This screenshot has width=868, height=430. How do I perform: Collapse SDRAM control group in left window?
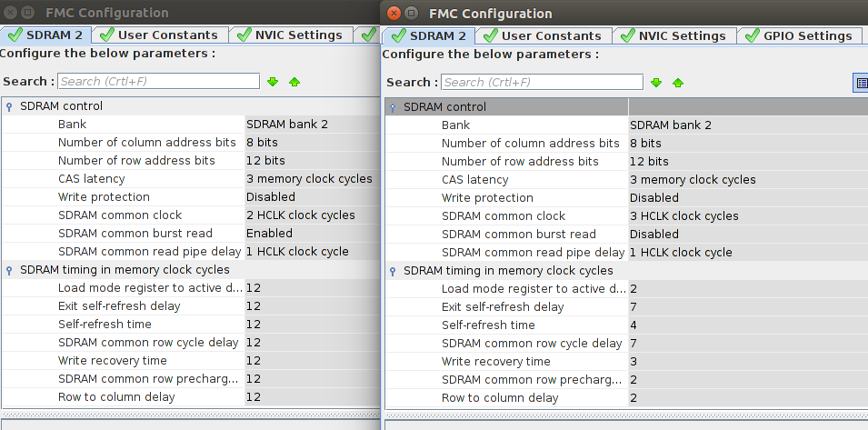coord(9,106)
